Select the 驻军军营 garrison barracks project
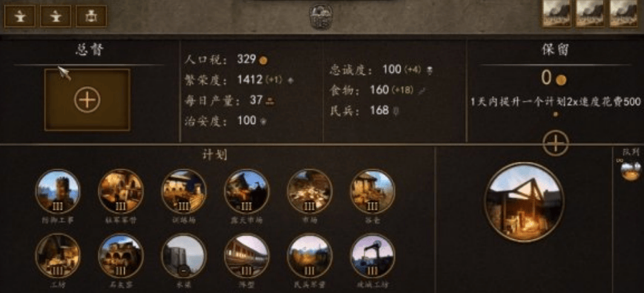The height and width of the screenshot is (293, 644). [x=121, y=191]
